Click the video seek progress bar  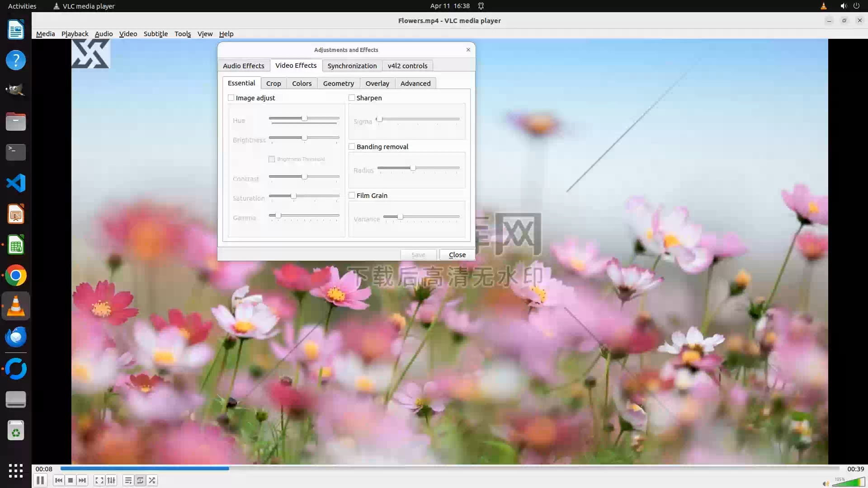pos(450,469)
